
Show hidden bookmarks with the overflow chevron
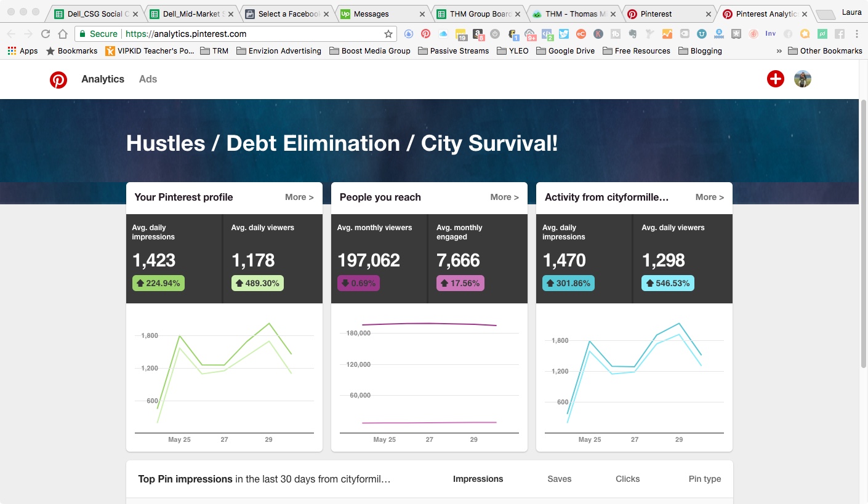coord(779,51)
